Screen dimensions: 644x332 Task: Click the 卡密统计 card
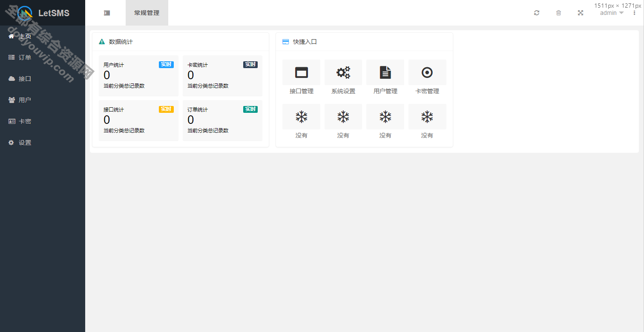pos(222,76)
